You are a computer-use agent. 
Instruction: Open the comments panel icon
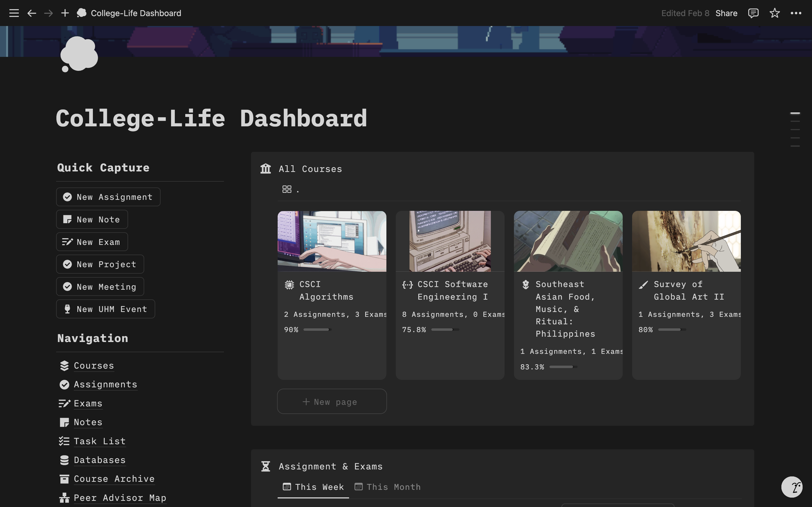(753, 13)
